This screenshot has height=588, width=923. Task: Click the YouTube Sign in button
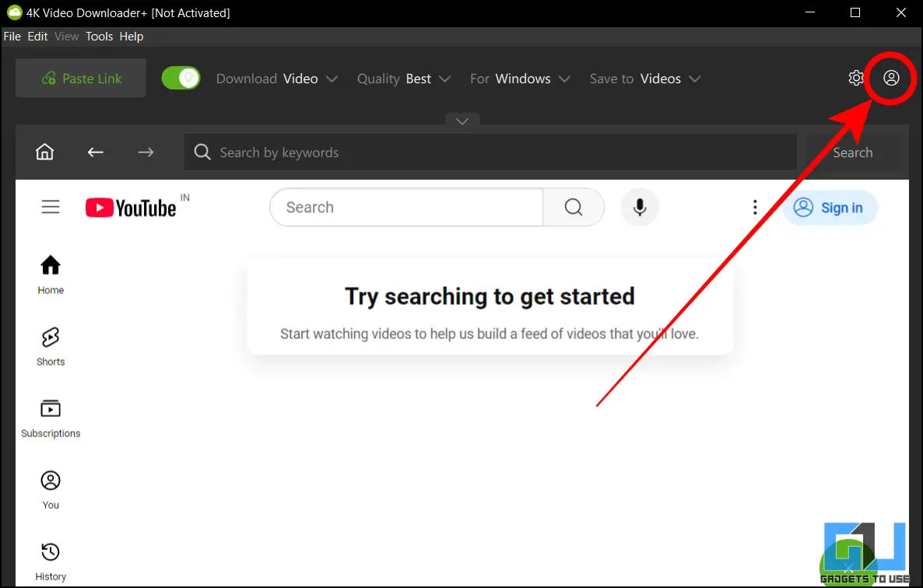tap(830, 208)
